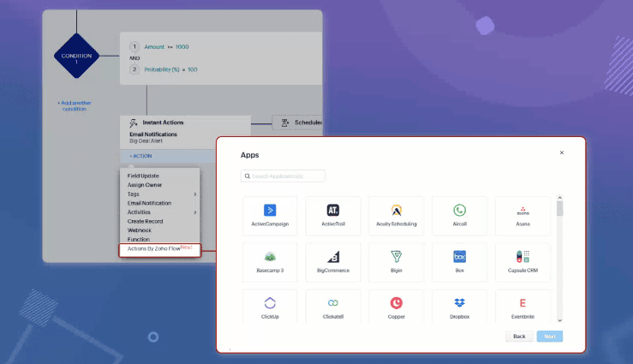The height and width of the screenshot is (364, 633).
Task: Choose the ActiveTrail app icon
Action: (333, 210)
